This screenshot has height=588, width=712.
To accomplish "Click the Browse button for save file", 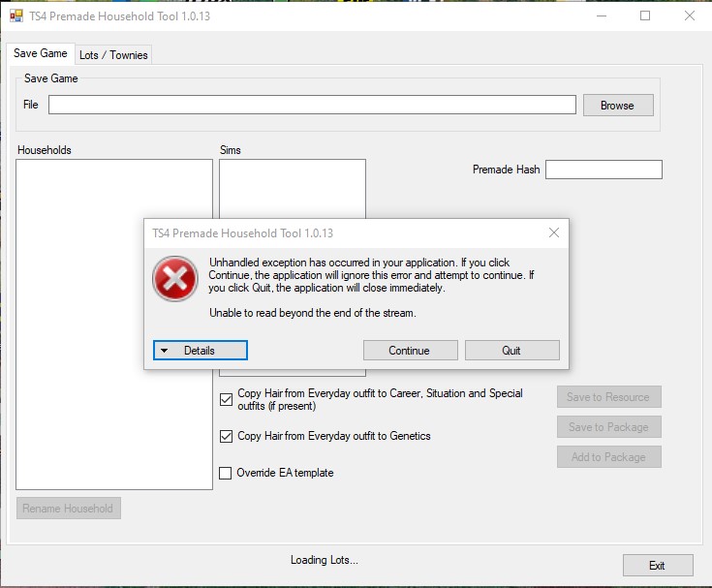I will [618, 106].
